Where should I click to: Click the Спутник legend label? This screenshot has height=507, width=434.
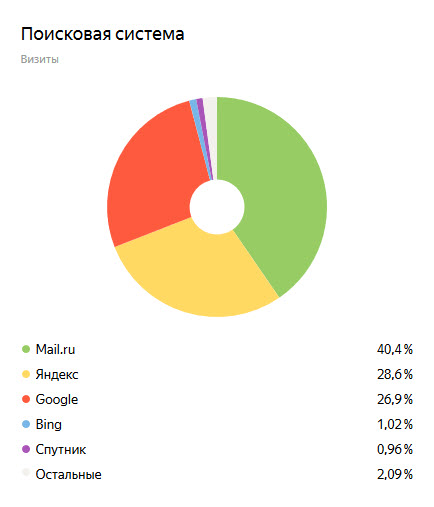pyautogui.click(x=61, y=450)
